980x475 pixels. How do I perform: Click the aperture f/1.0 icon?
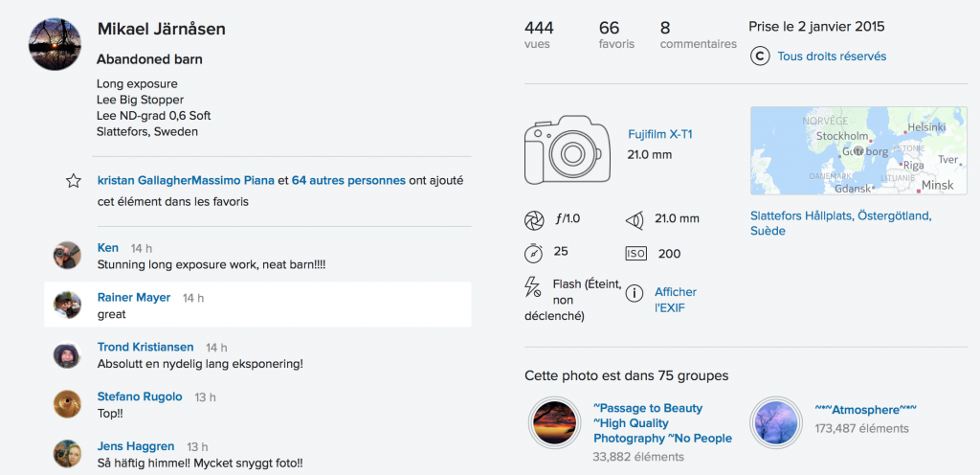[x=534, y=220]
